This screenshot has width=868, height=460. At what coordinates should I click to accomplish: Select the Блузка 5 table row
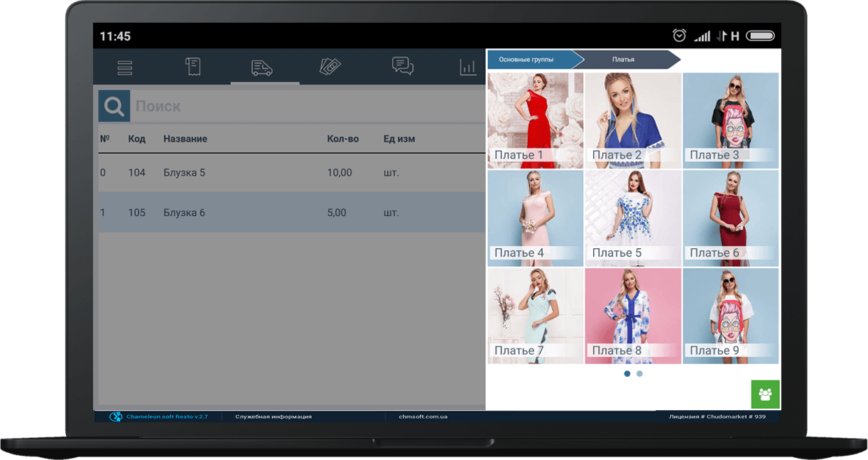tap(291, 173)
